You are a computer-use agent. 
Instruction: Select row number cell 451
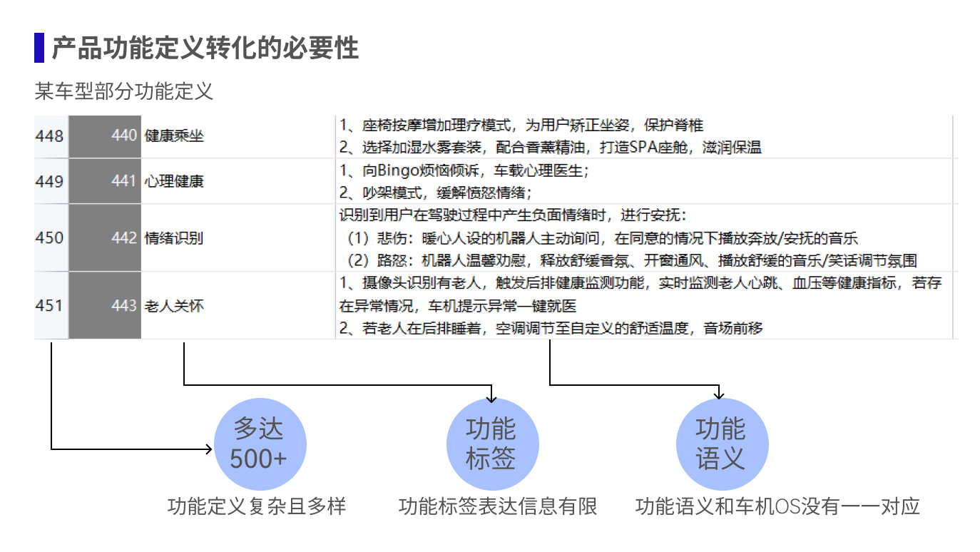point(51,305)
